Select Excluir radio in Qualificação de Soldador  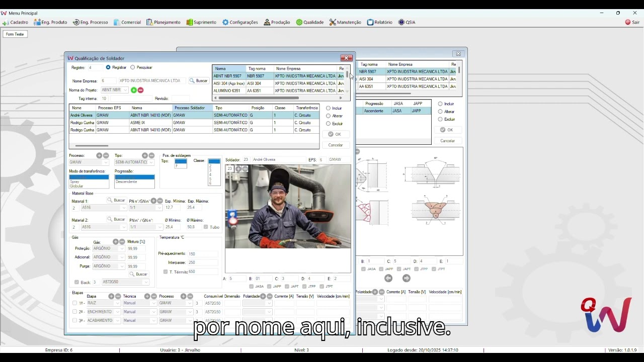click(x=329, y=124)
